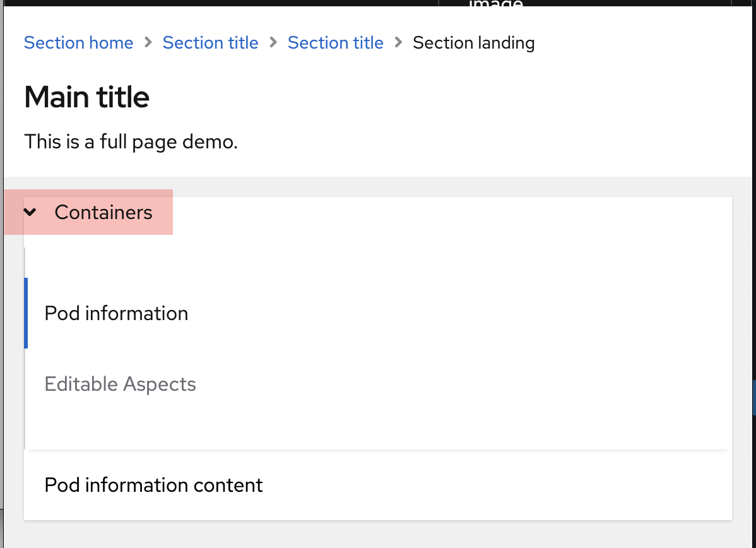Click the partially visible "image" label at top
The height and width of the screenshot is (548, 756).
(495, 3)
